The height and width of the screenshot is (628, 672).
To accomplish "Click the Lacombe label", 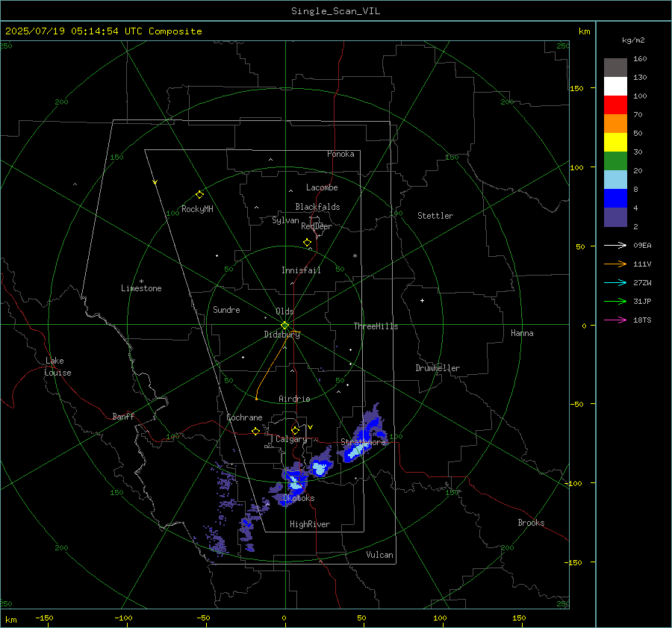I will tap(322, 187).
